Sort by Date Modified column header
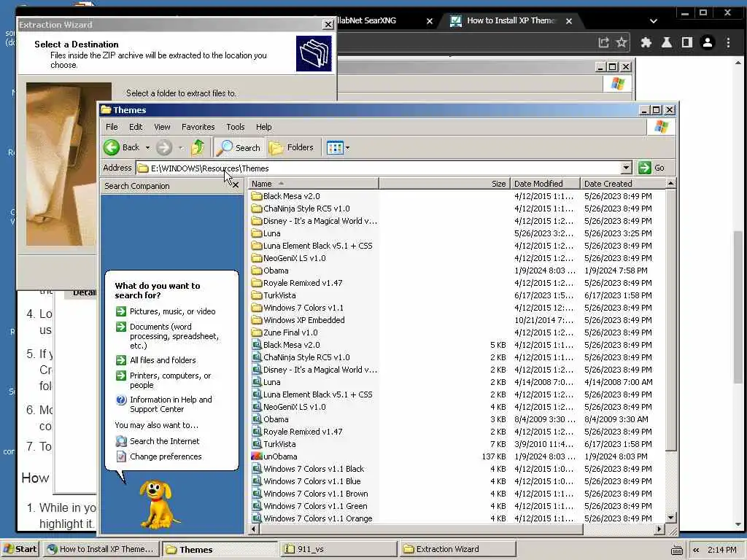Viewport: 747px width, 560px height. tap(544, 183)
